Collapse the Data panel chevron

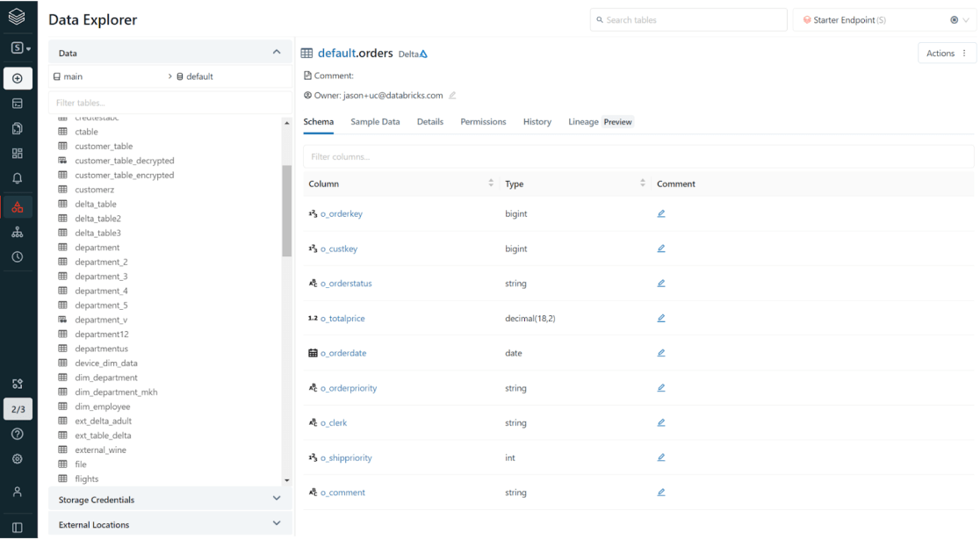point(276,53)
